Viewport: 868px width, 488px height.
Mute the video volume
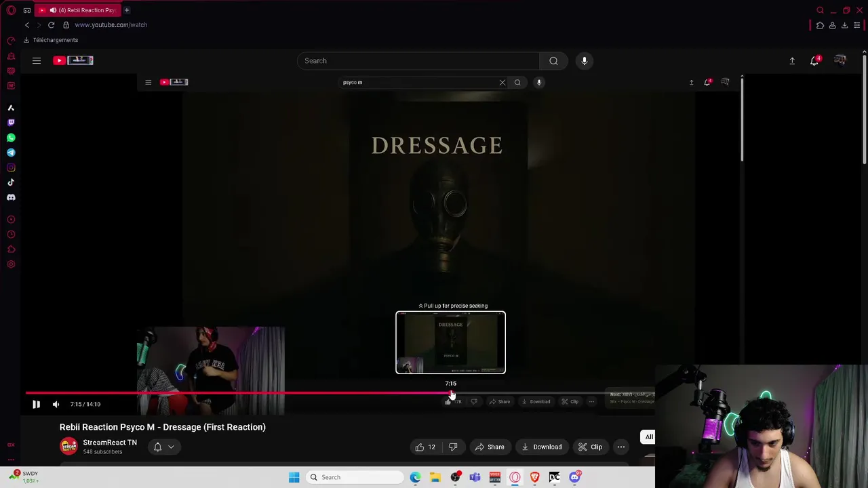[56, 405]
